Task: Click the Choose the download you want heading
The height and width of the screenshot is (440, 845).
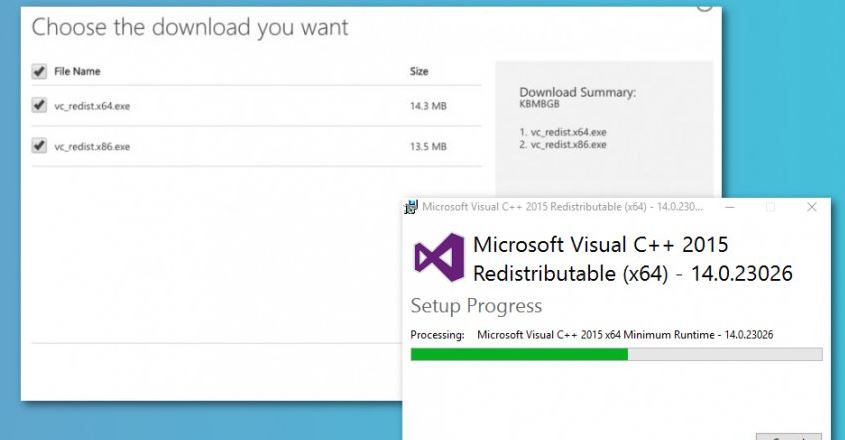Action: [x=190, y=28]
